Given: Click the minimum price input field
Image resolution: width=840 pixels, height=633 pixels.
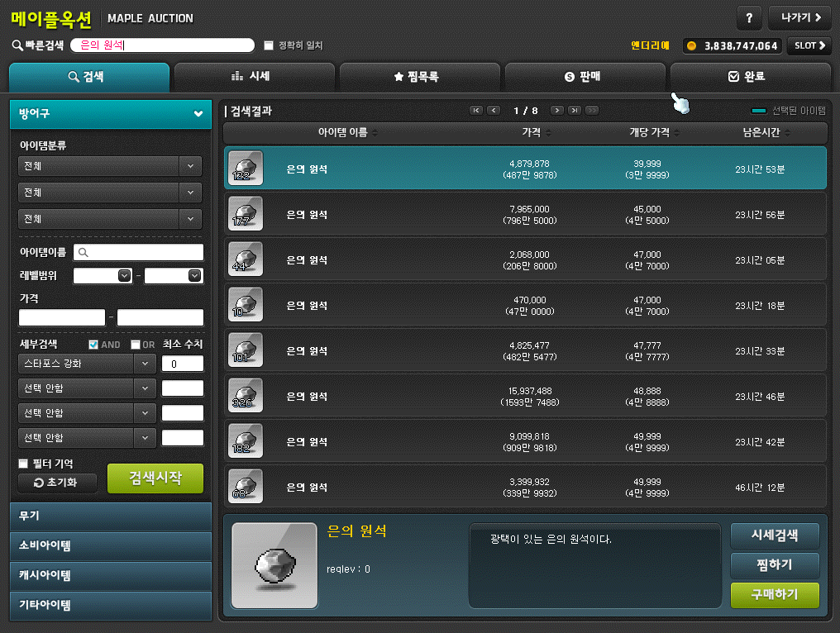Looking at the screenshot, I should 62,317.
